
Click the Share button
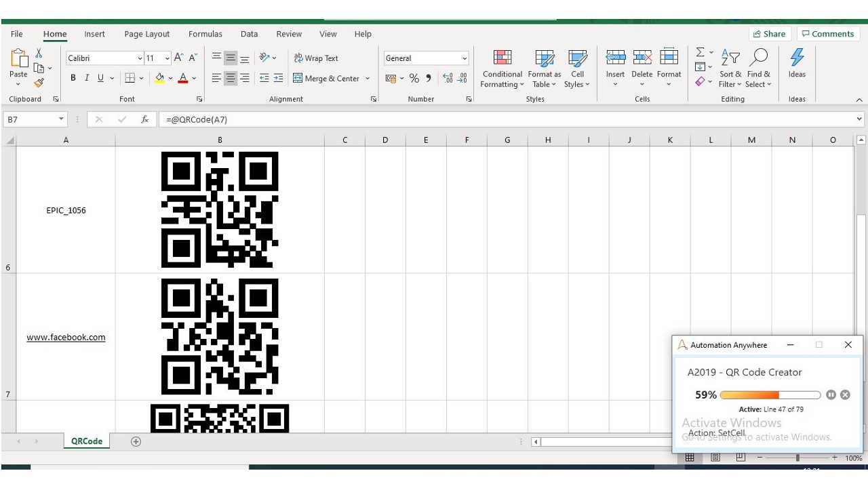769,34
